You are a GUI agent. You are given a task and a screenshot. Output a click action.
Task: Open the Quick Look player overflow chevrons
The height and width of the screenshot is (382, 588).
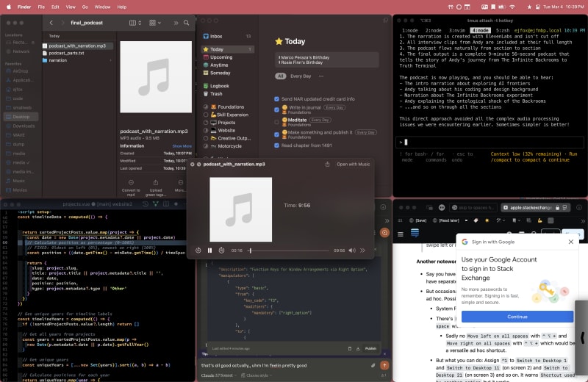[362, 251]
